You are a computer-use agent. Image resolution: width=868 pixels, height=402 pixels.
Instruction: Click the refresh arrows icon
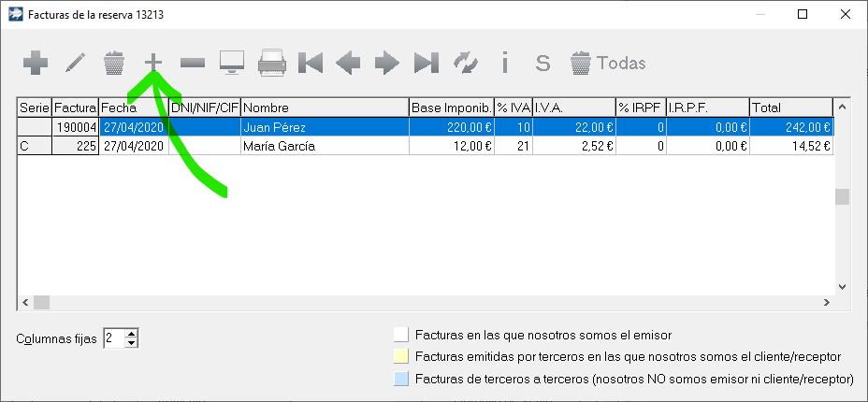465,63
